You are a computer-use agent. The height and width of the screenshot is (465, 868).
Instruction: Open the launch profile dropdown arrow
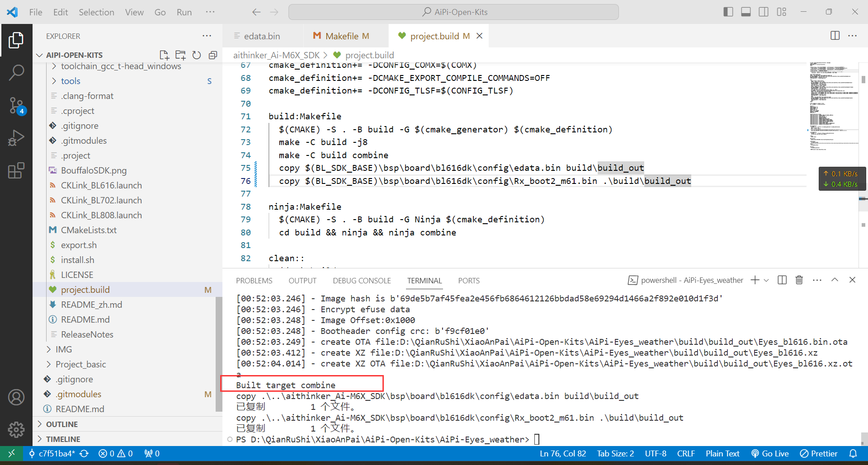point(766,280)
